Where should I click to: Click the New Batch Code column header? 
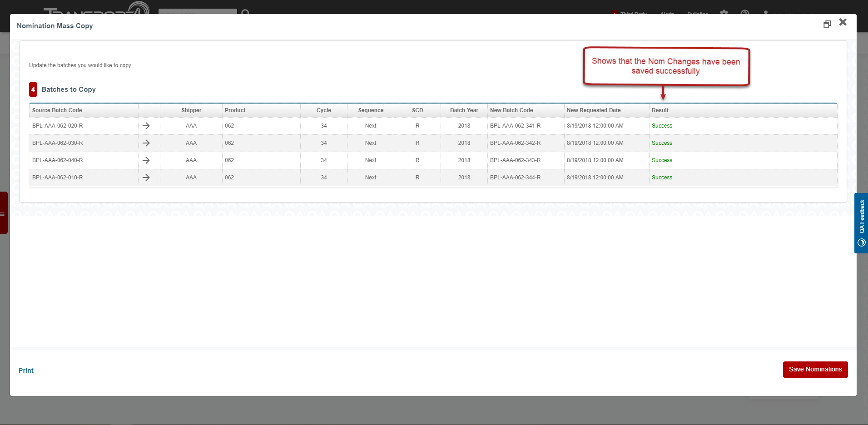pos(511,110)
